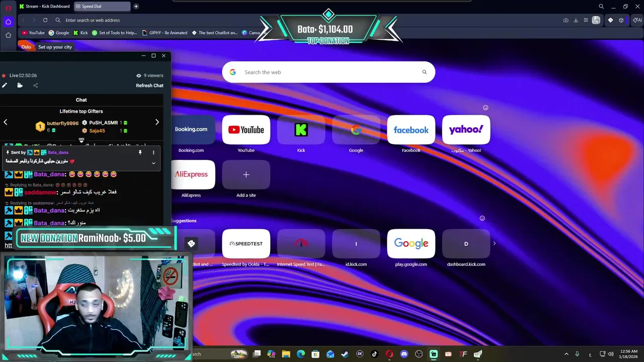Screen dimensions: 644x362
Task: Open the downloads icon in the address bar
Action: point(576,20)
